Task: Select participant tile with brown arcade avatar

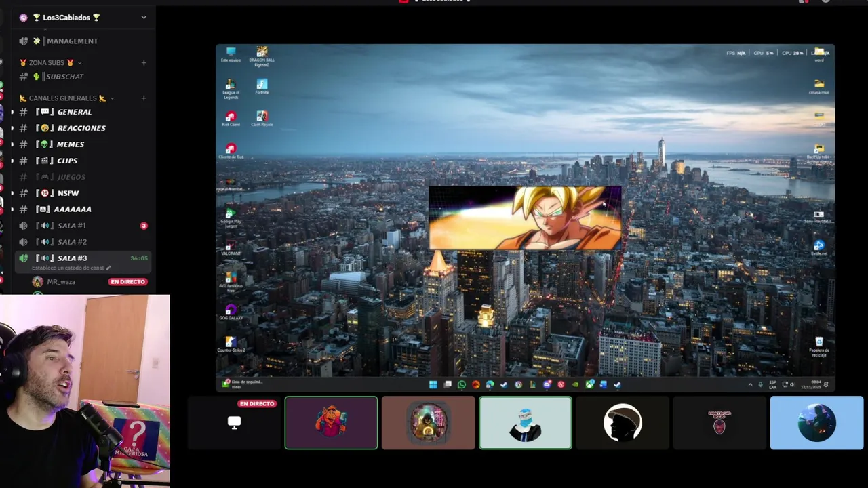Action: pos(428,423)
